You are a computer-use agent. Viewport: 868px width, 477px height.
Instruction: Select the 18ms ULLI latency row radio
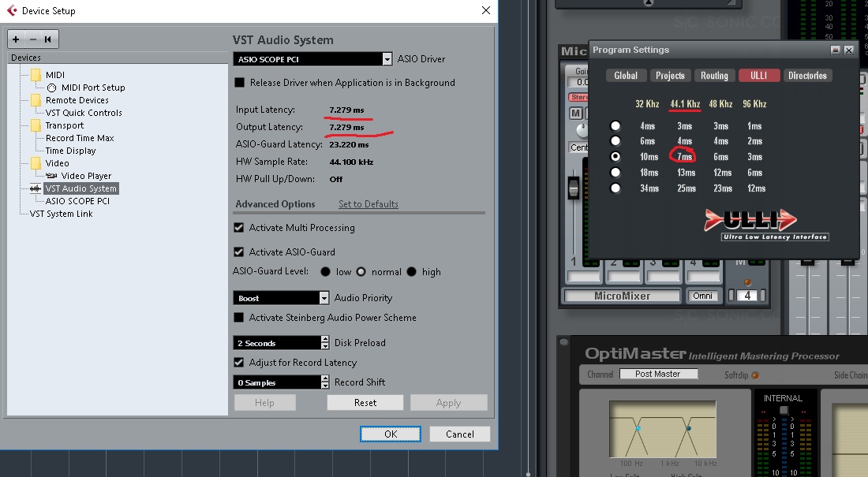(x=615, y=173)
